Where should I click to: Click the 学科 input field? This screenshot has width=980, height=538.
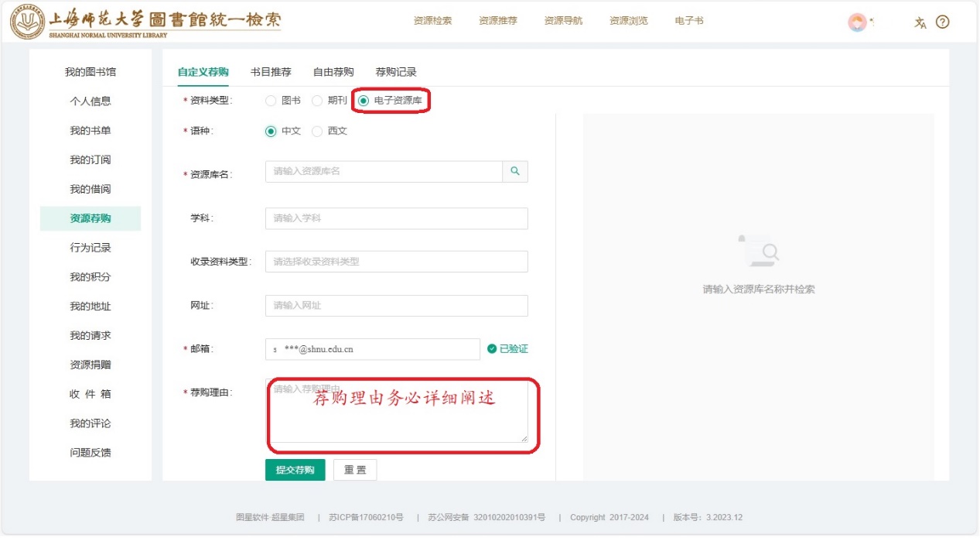coord(396,218)
